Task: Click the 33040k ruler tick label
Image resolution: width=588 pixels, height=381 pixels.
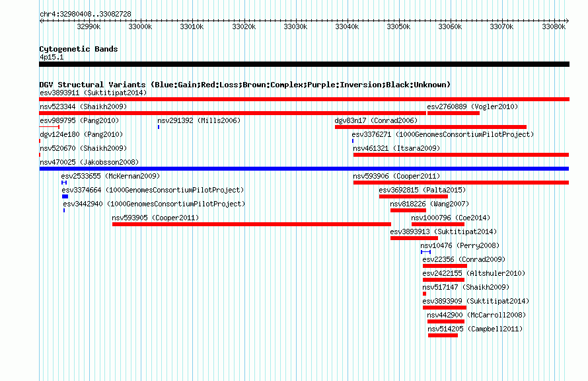Action: pos(347,26)
